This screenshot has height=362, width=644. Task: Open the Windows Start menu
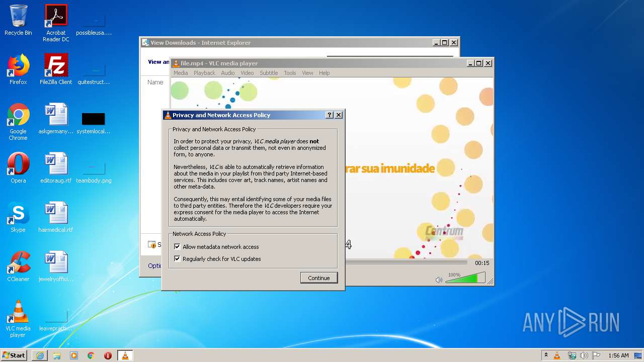[x=14, y=355]
